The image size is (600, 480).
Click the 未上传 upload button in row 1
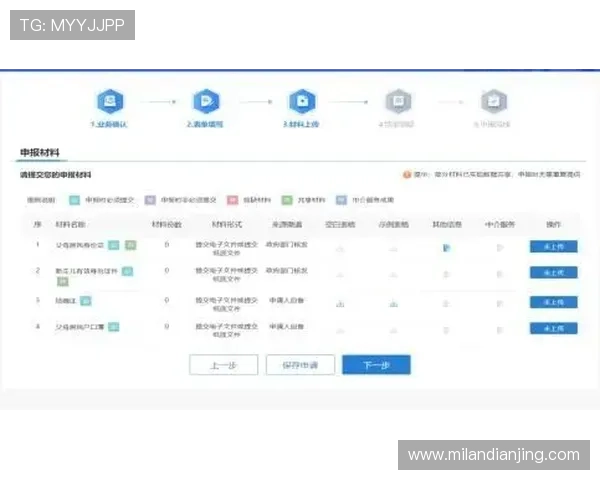tap(554, 247)
